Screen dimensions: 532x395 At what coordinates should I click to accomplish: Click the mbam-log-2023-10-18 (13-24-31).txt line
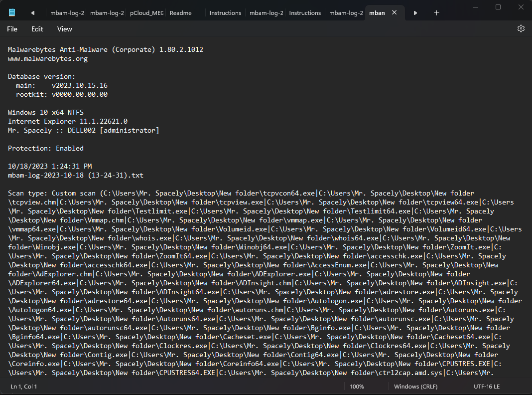(76, 175)
